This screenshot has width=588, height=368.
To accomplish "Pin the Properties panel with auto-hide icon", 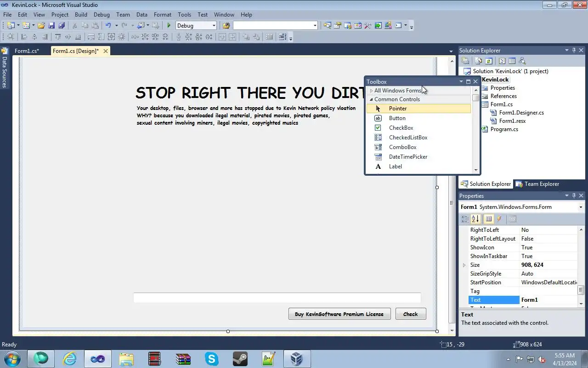I will click(x=574, y=196).
